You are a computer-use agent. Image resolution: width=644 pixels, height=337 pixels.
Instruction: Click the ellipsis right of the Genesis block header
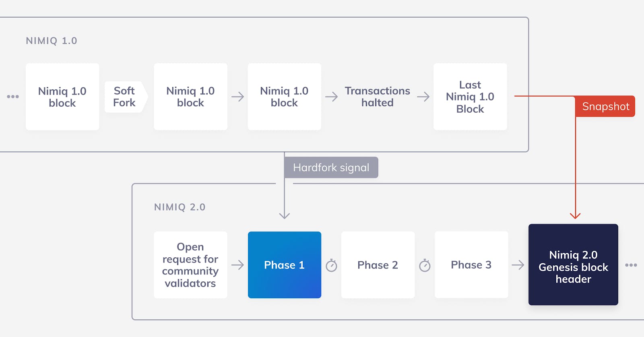631,265
